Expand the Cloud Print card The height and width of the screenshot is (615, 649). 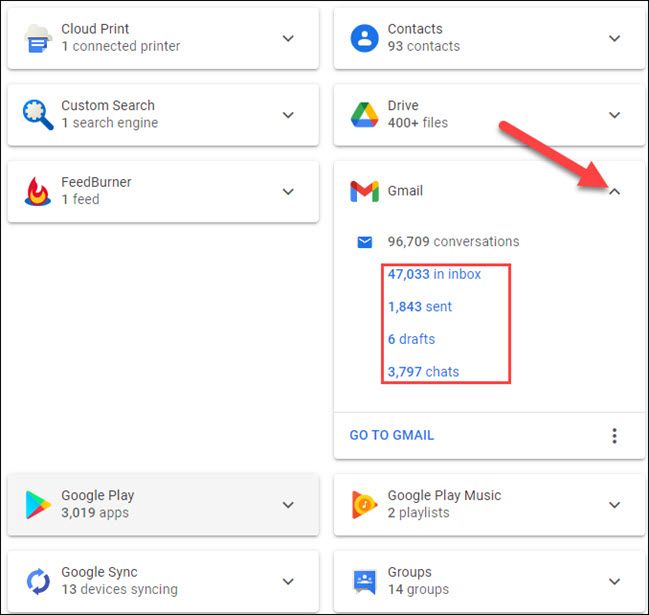click(288, 38)
